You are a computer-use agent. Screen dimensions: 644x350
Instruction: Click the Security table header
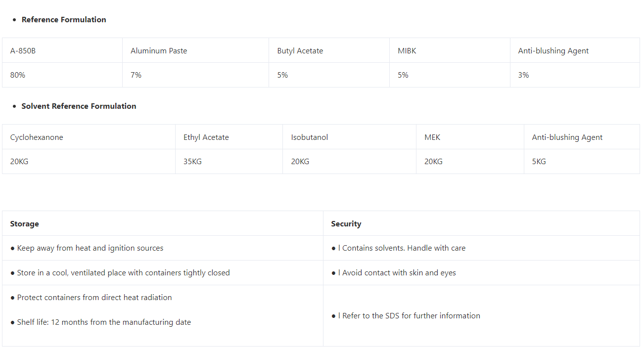482,223
